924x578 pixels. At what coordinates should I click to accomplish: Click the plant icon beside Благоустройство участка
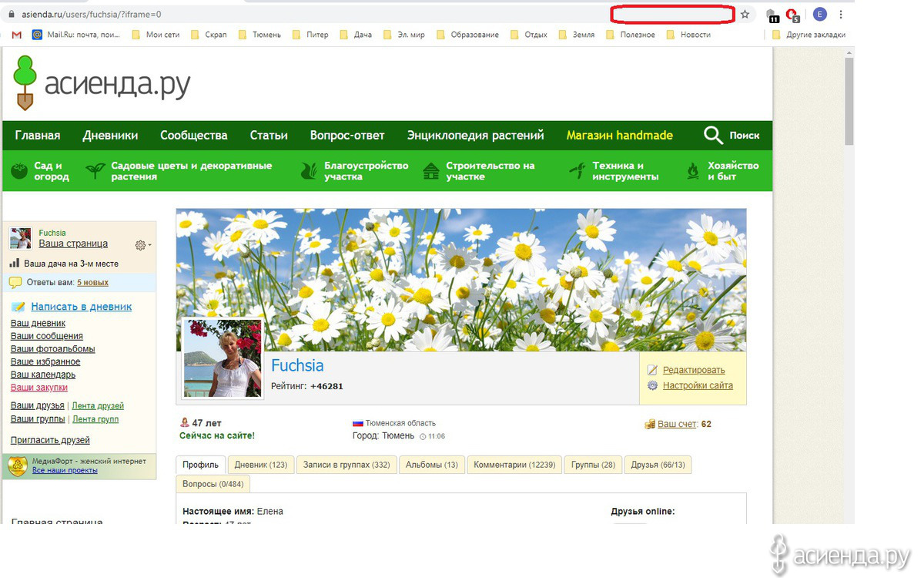coord(309,170)
